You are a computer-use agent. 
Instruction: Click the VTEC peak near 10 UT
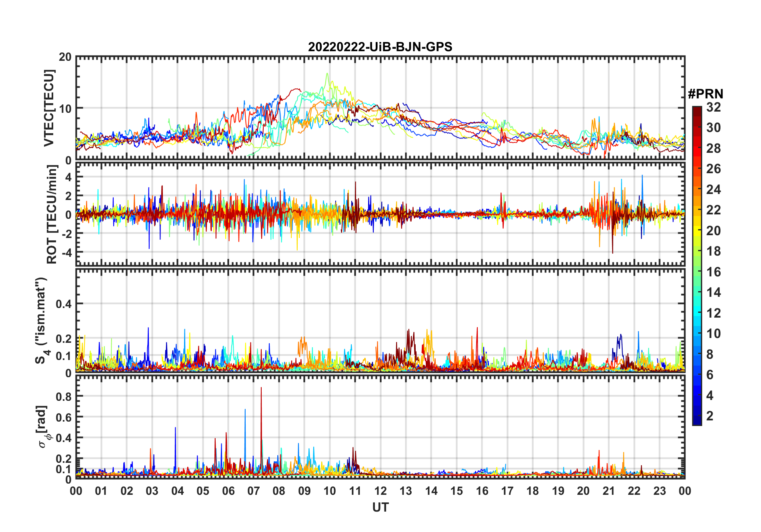pos(327,74)
